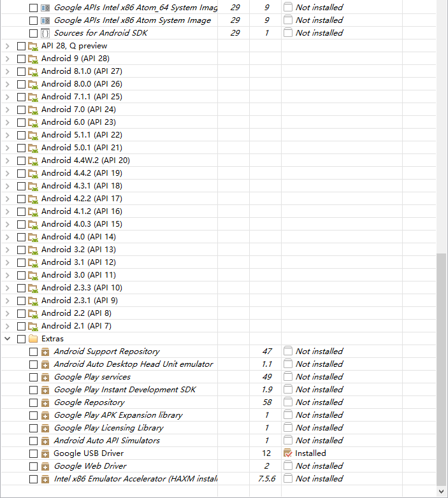
Task: Click the Android 4.4W.2 (API 20) folder icon
Action: [x=33, y=160]
